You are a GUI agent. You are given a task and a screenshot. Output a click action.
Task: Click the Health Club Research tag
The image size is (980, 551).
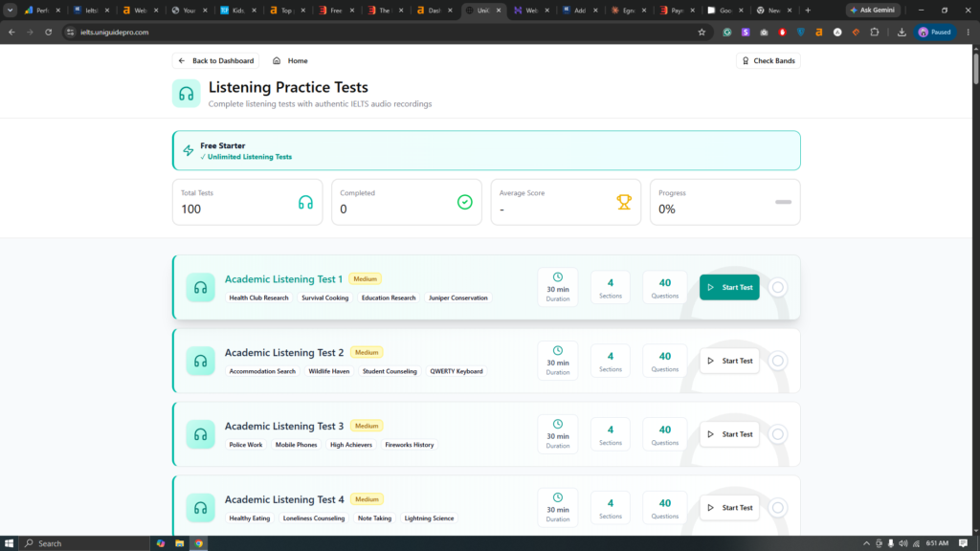click(x=258, y=298)
